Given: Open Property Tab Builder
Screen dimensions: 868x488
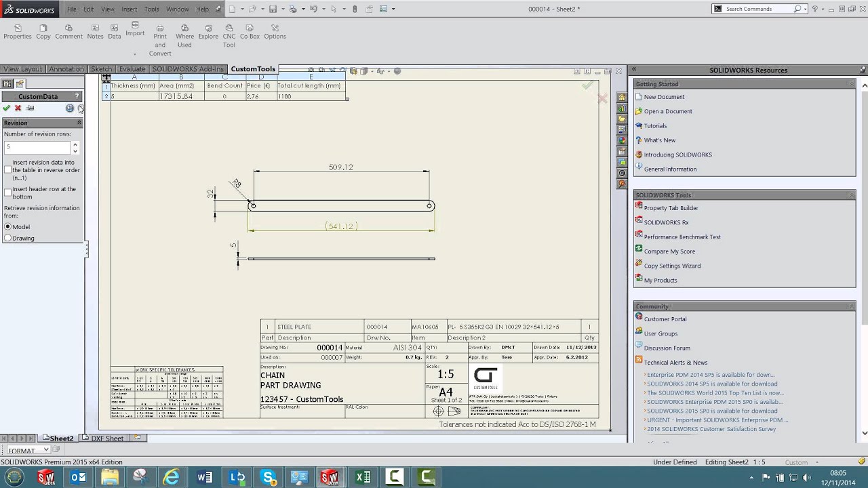Looking at the screenshot, I should [671, 208].
